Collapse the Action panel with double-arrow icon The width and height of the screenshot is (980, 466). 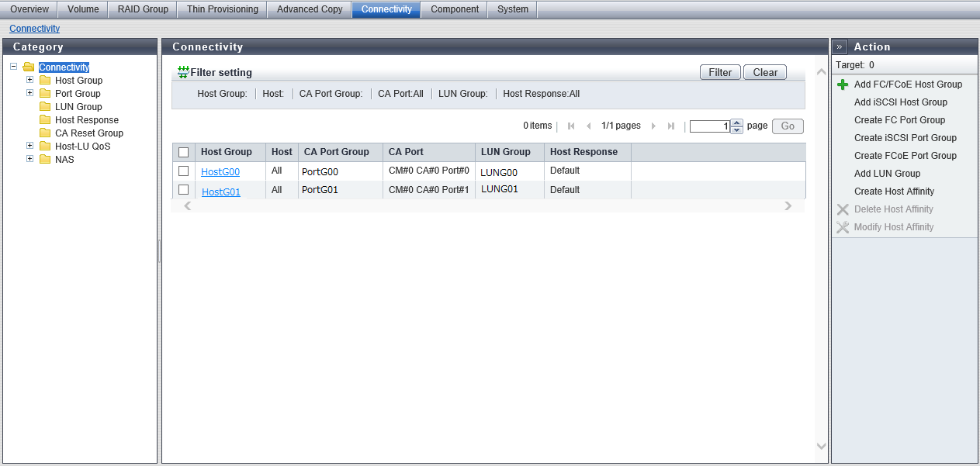click(x=840, y=47)
